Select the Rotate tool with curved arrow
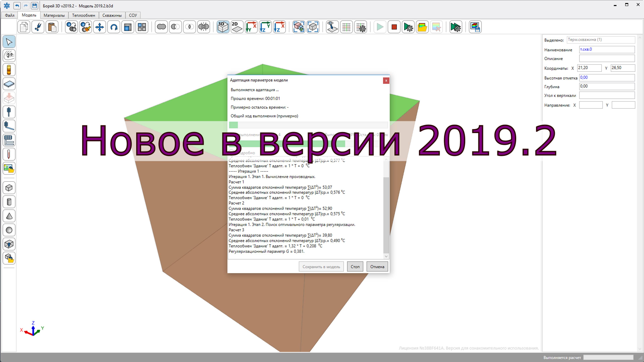Viewport: 644px width, 362px height. (114, 27)
